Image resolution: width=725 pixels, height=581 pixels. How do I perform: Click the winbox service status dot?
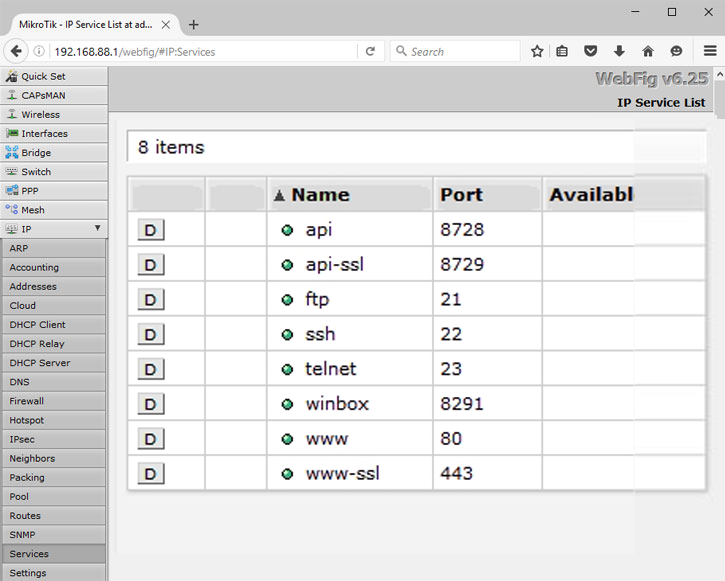pos(287,404)
